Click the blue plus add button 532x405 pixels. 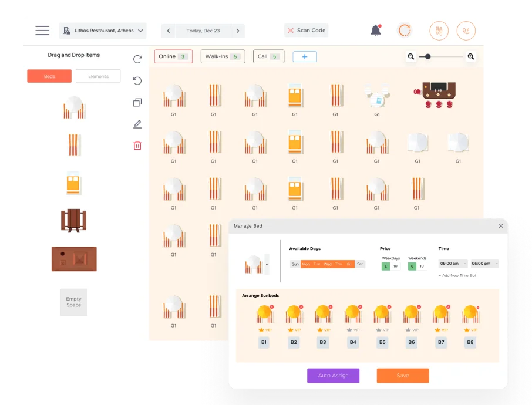[305, 57]
